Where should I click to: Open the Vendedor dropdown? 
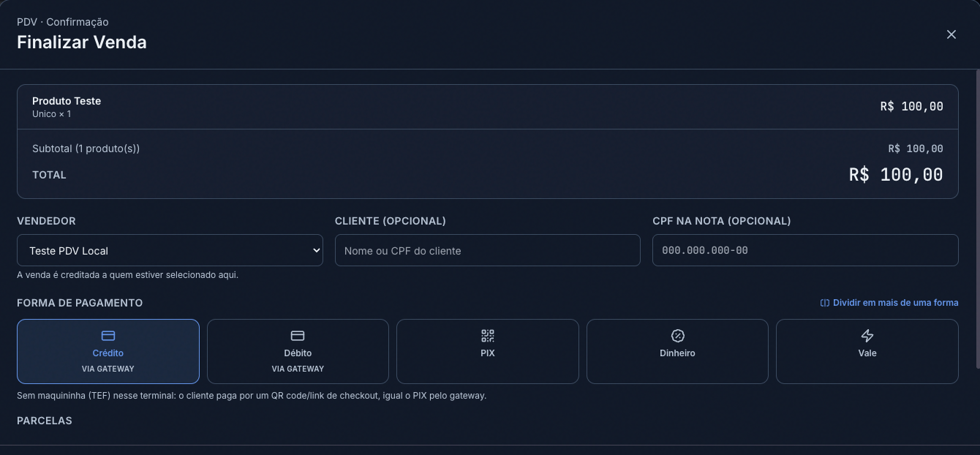pyautogui.click(x=170, y=250)
